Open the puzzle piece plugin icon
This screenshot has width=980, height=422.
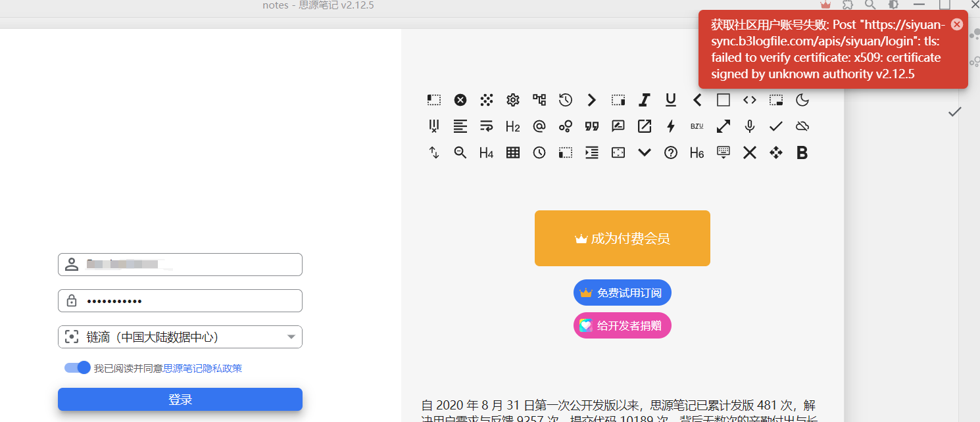848,5
